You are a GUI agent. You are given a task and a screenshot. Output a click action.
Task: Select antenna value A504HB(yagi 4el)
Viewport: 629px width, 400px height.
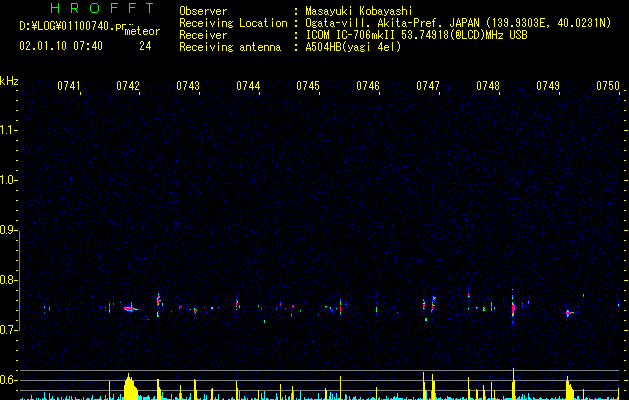353,47
